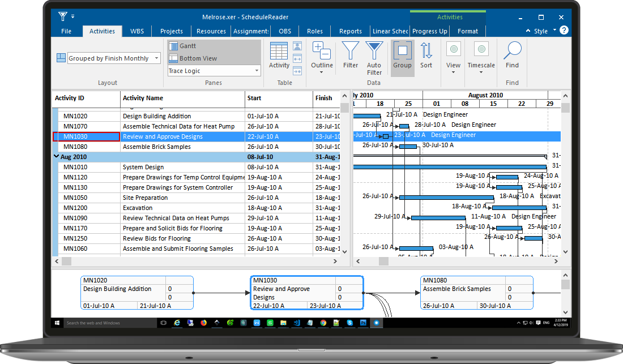
Task: Open Chrome from the Windows taskbar
Action: point(323,323)
